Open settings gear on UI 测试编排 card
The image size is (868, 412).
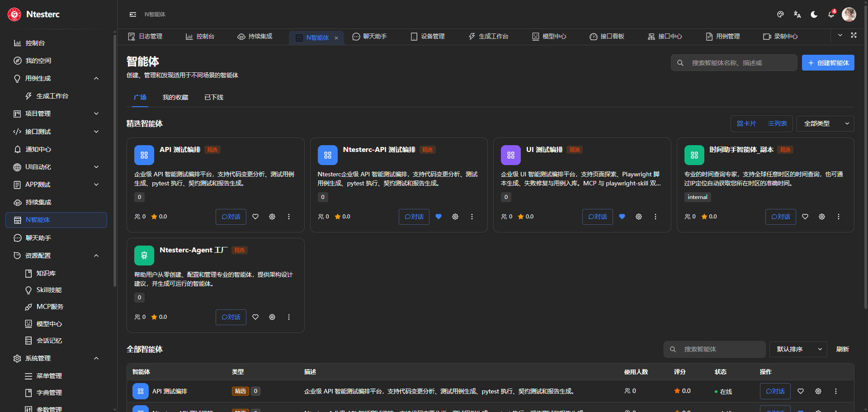click(639, 217)
